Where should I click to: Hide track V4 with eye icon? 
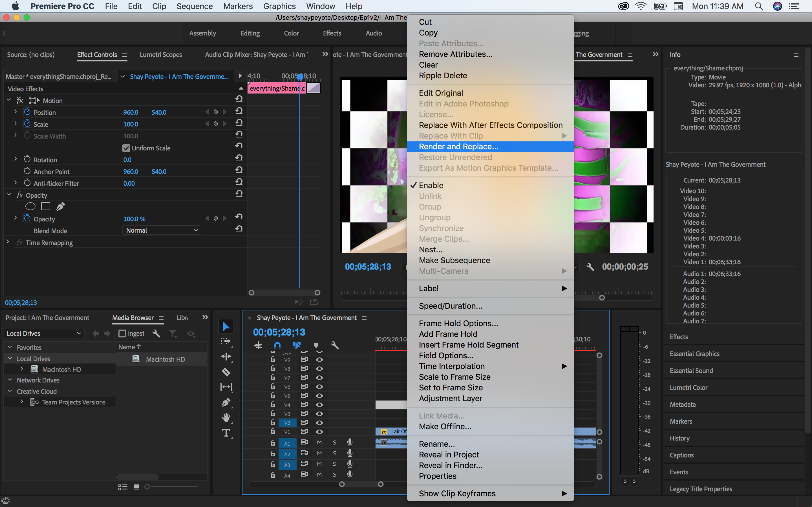319,405
